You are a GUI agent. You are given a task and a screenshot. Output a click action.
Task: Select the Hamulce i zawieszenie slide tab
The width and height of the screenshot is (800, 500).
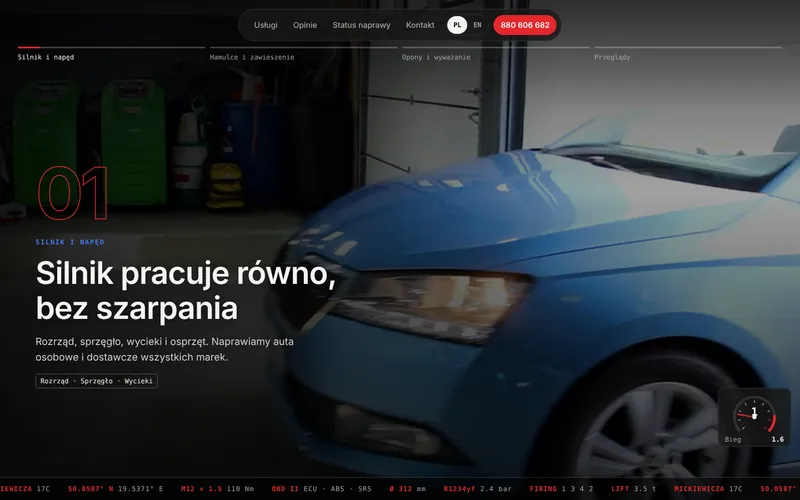(304, 53)
